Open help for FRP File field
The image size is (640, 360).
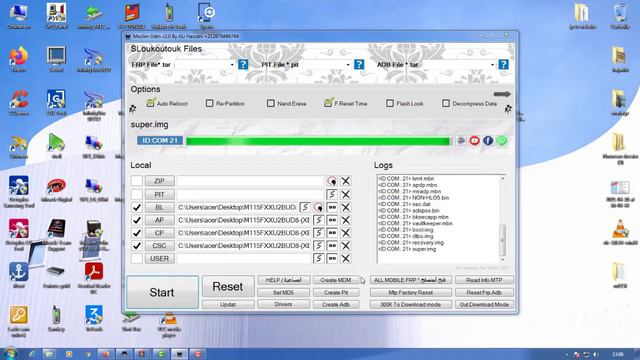243,64
